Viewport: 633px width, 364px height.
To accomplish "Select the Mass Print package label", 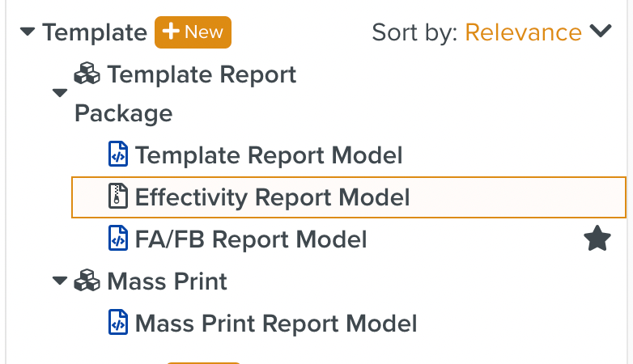I will tap(167, 281).
